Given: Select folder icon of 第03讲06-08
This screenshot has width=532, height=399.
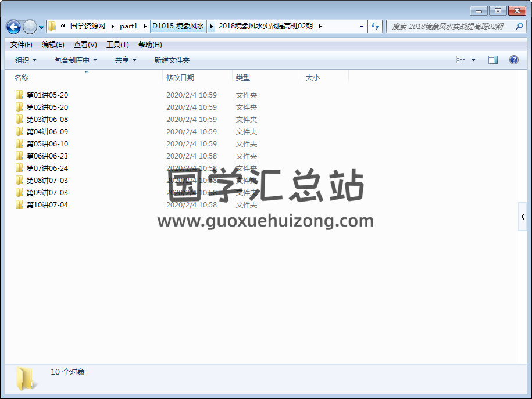Looking at the screenshot, I should coord(19,119).
